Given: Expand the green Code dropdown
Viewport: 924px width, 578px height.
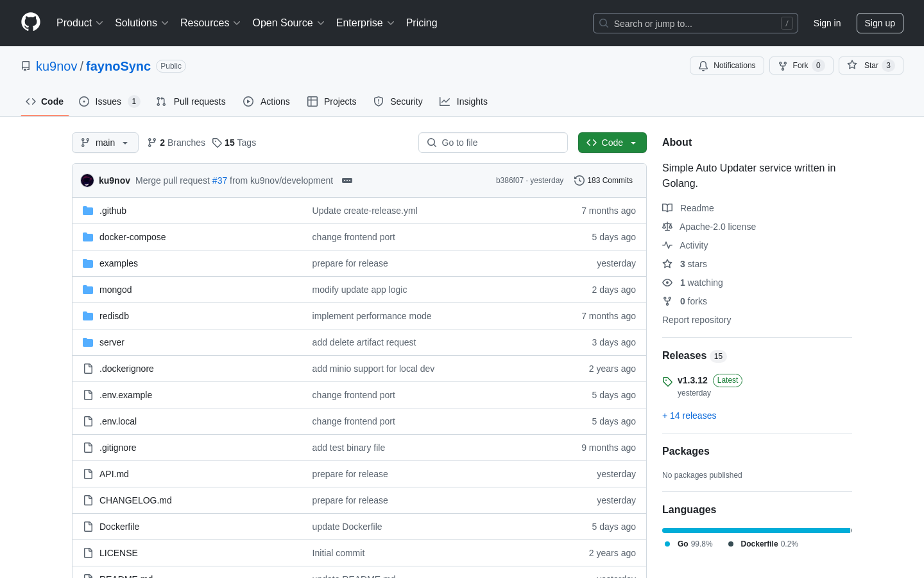Looking at the screenshot, I should [x=612, y=143].
